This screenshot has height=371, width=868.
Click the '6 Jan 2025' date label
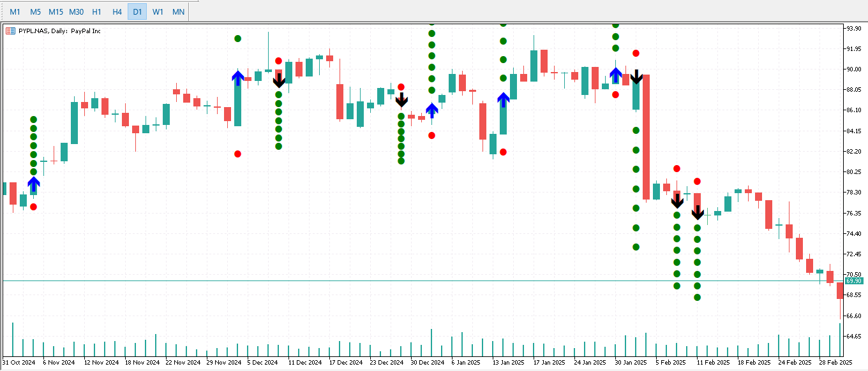click(467, 362)
